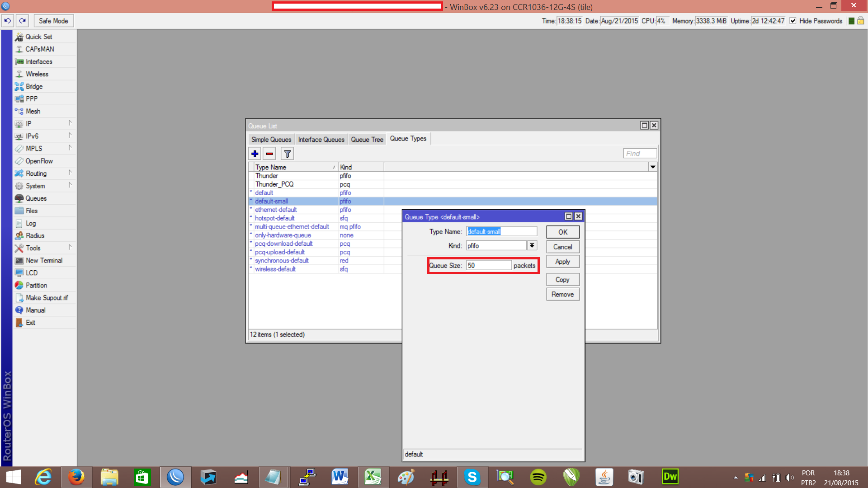The height and width of the screenshot is (488, 868).
Task: Switch to the Simple Queues tab
Action: click(x=271, y=140)
